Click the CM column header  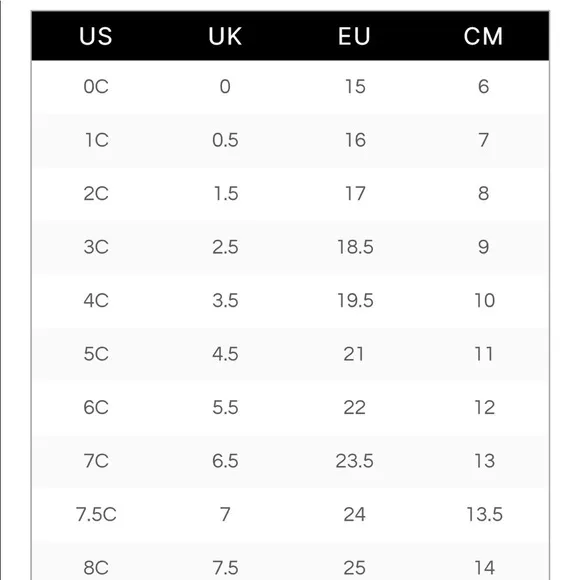coord(483,36)
